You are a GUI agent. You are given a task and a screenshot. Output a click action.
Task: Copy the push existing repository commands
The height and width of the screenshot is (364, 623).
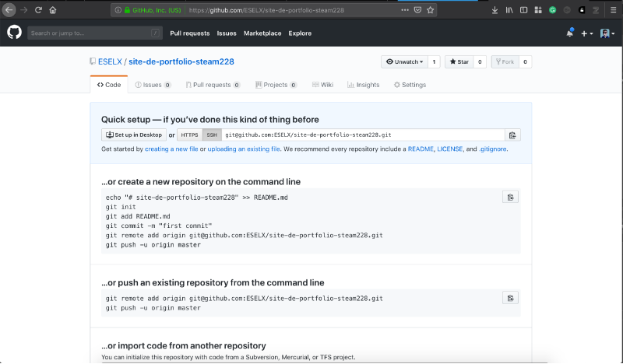coord(510,298)
